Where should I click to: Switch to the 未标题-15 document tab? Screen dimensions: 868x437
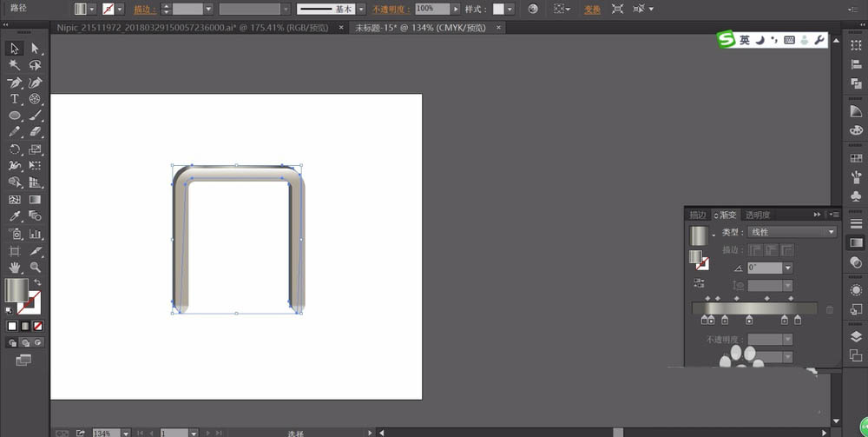coord(421,28)
